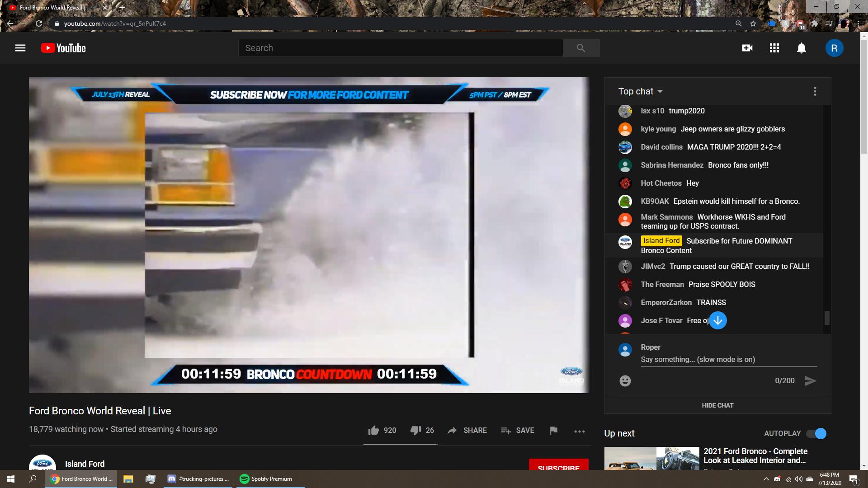Open the emoji picker in chat
This screenshot has height=488, width=868.
625,381
